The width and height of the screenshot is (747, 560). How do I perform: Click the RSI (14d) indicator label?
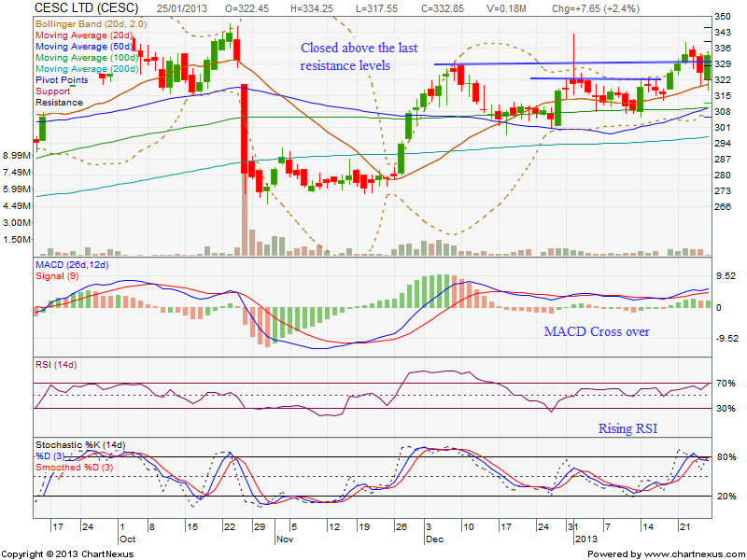[56, 365]
